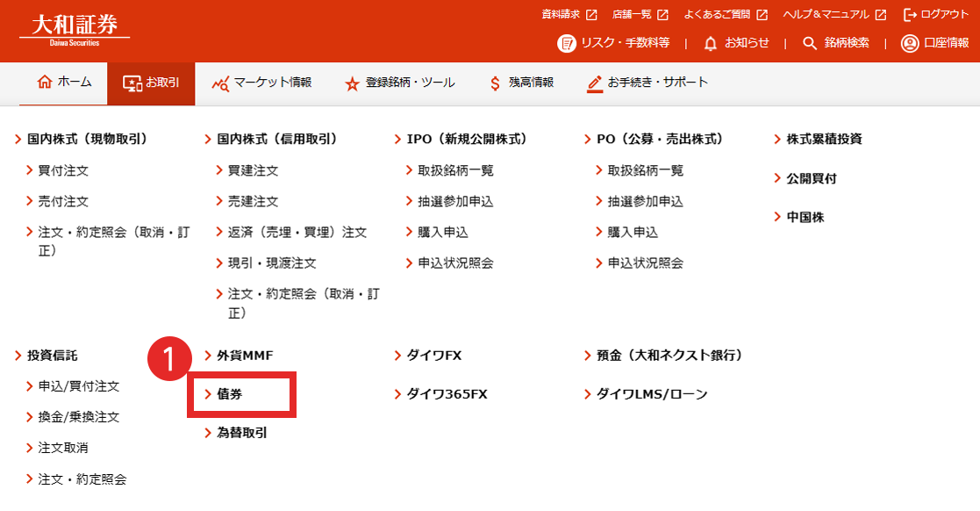This screenshot has width=980, height=511.
Task: Click the magnifier icon for 銘柄検索
Action: [810, 43]
